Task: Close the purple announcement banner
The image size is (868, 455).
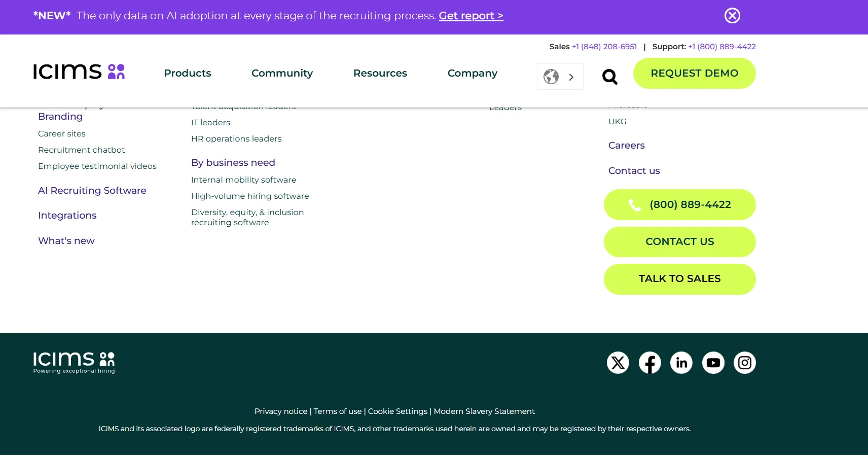Action: click(732, 16)
